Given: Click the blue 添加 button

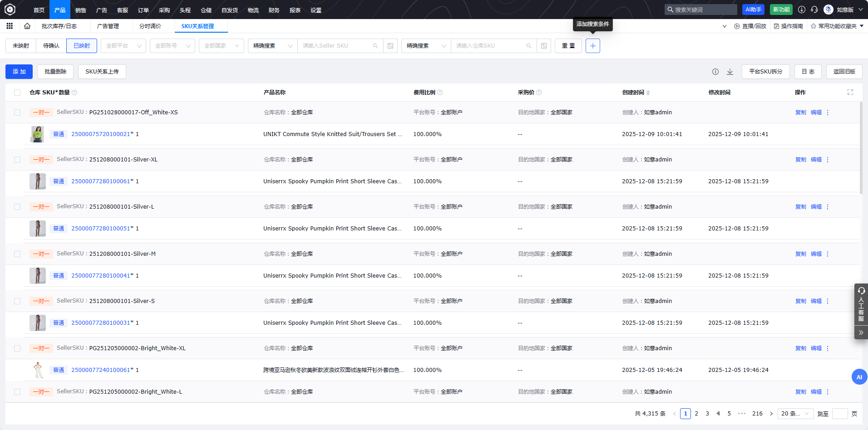Looking at the screenshot, I should 19,72.
